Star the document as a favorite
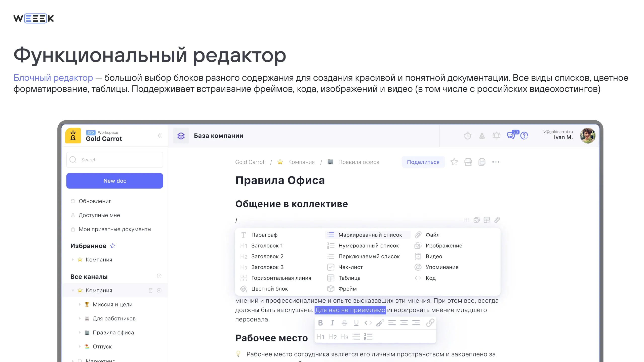This screenshot has width=644, height=362. coord(454,162)
